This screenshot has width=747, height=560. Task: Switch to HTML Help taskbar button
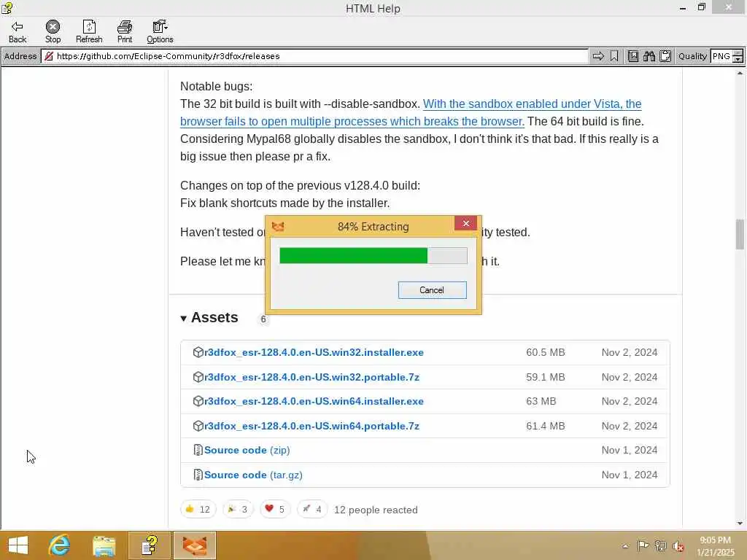click(150, 545)
